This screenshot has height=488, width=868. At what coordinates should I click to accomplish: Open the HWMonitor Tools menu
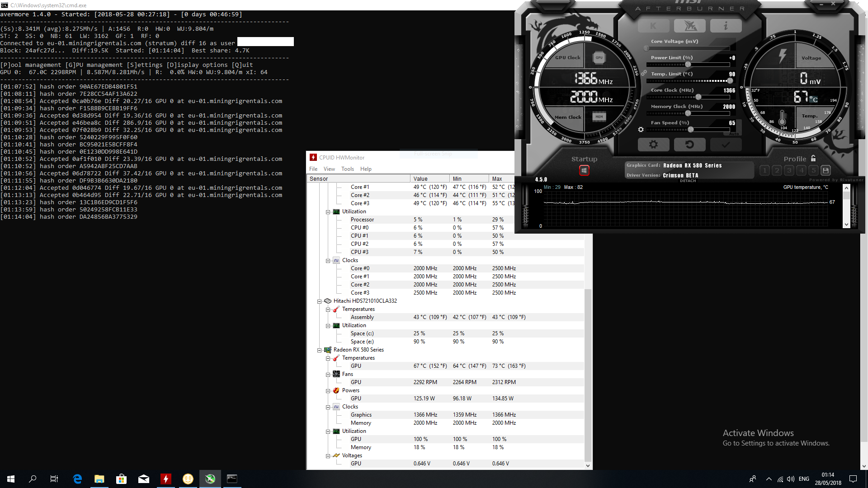pyautogui.click(x=348, y=169)
